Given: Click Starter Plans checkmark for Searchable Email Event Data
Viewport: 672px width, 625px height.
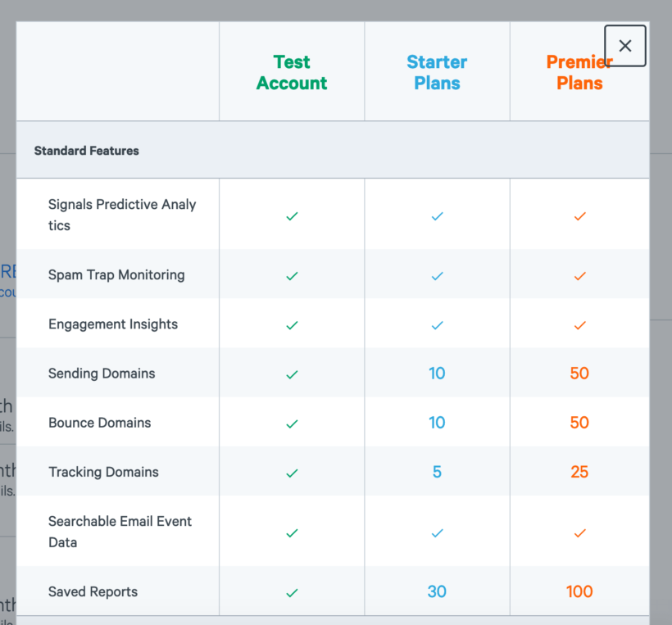Looking at the screenshot, I should point(437,532).
